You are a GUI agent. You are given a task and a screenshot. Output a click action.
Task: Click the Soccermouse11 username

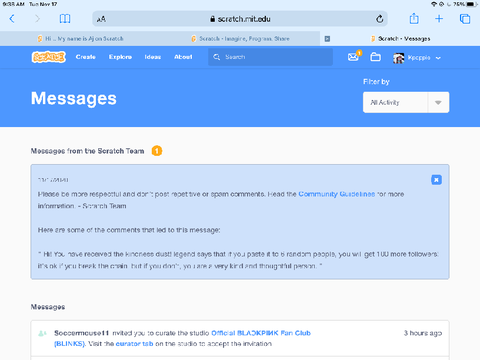pyautogui.click(x=82, y=333)
